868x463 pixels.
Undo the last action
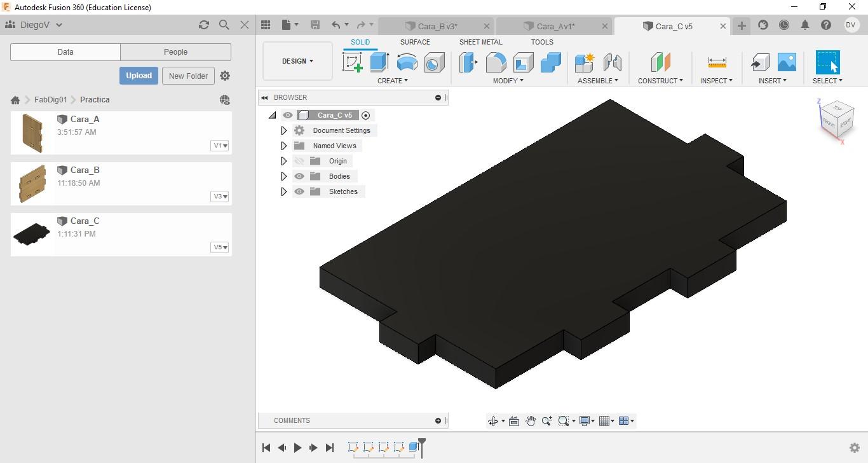[x=336, y=25]
